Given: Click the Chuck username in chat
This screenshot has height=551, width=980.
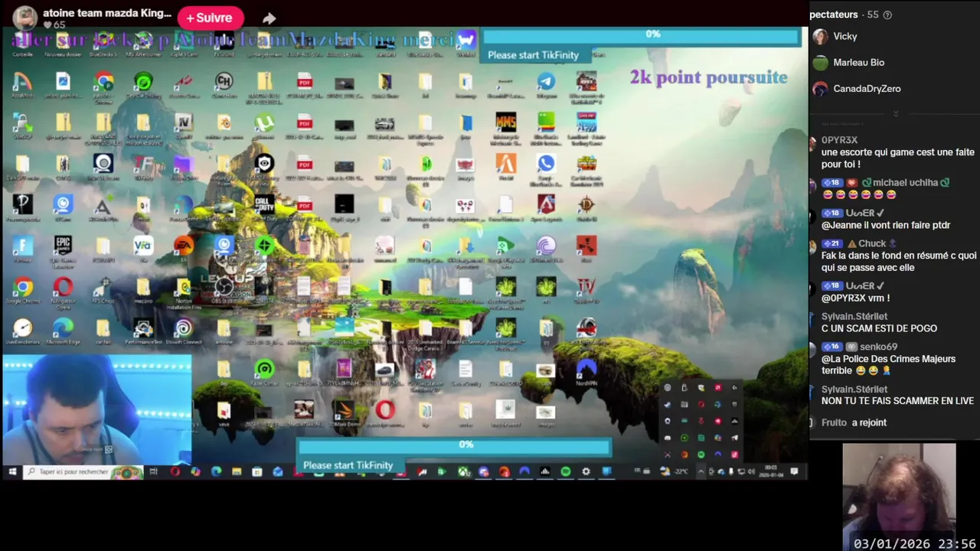Looking at the screenshot, I should pos(871,243).
